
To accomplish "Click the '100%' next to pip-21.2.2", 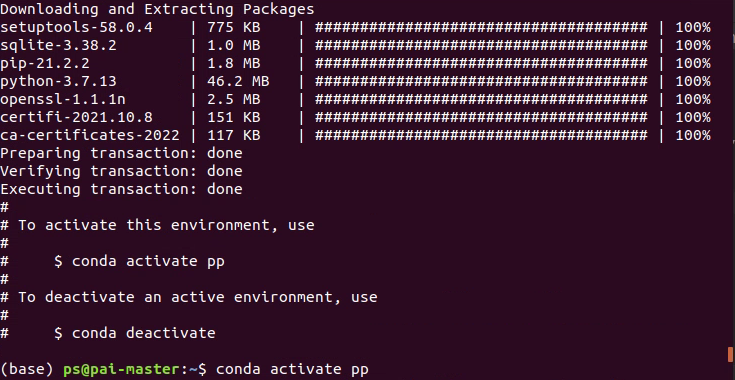I will click(693, 63).
